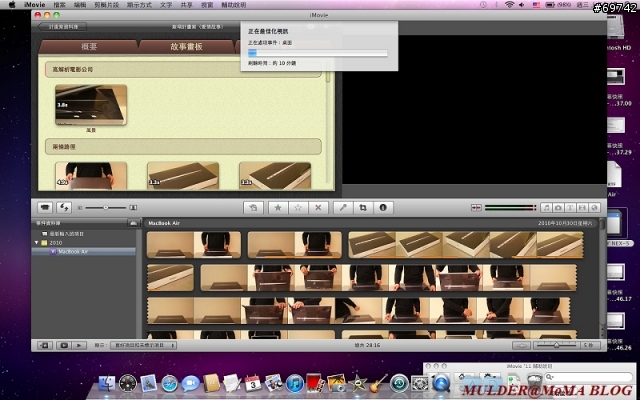This screenshot has width=640, height=400.
Task: Hide the event library sidebar
Action: [45, 345]
